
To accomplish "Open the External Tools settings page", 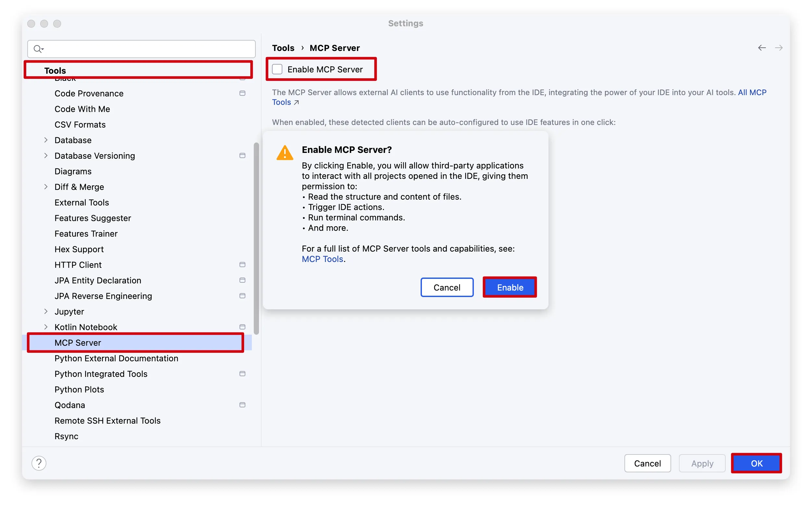I will pos(82,202).
